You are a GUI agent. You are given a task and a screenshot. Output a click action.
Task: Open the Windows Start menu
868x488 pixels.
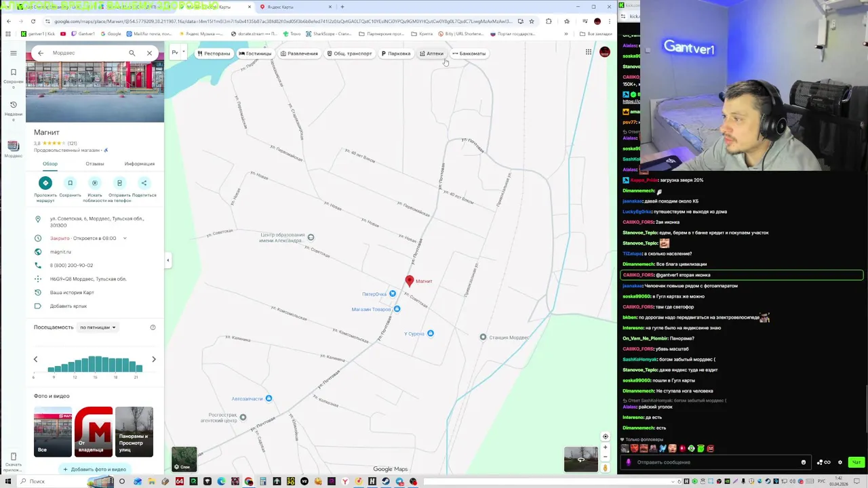(9, 481)
